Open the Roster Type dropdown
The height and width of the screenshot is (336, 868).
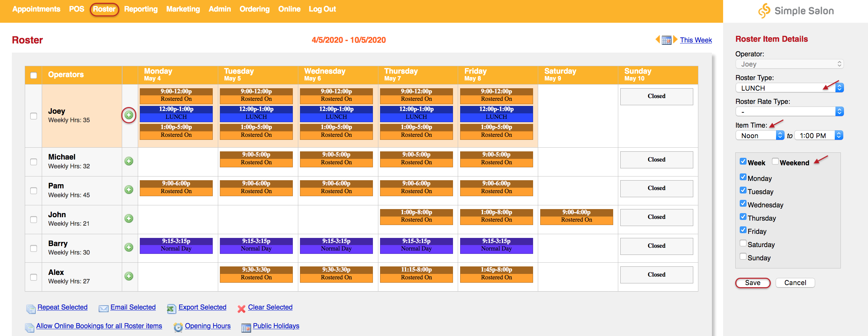(x=789, y=88)
